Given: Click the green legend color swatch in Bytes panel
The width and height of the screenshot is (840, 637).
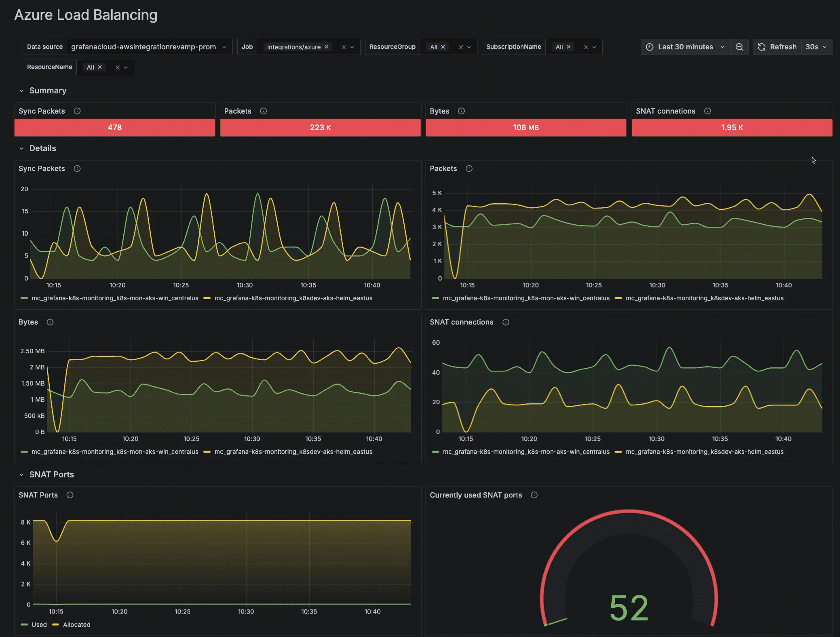Looking at the screenshot, I should pyautogui.click(x=24, y=452).
